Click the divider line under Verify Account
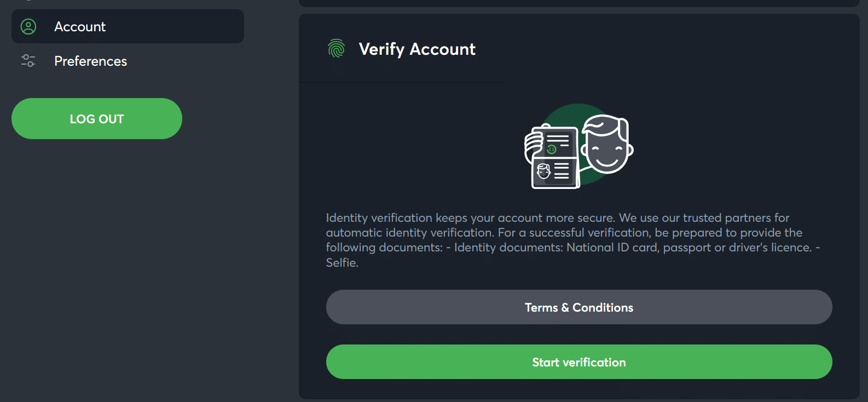 click(401, 83)
